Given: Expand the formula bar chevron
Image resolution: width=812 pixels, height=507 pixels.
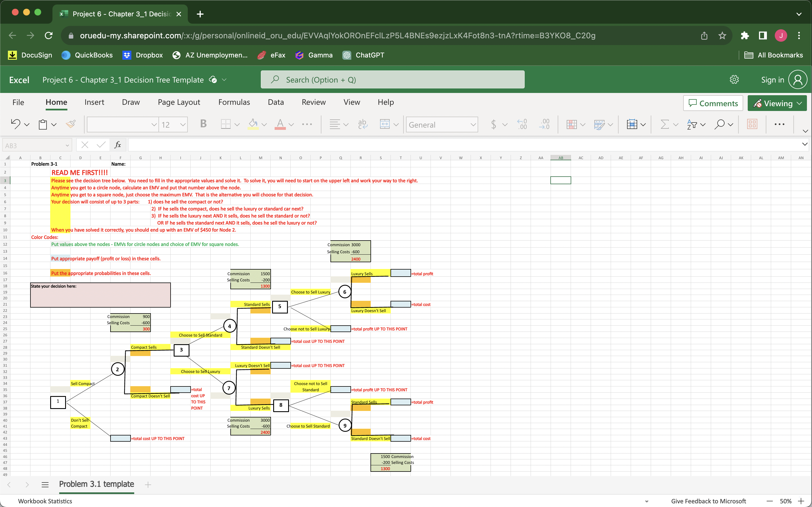Looking at the screenshot, I should coord(805,144).
